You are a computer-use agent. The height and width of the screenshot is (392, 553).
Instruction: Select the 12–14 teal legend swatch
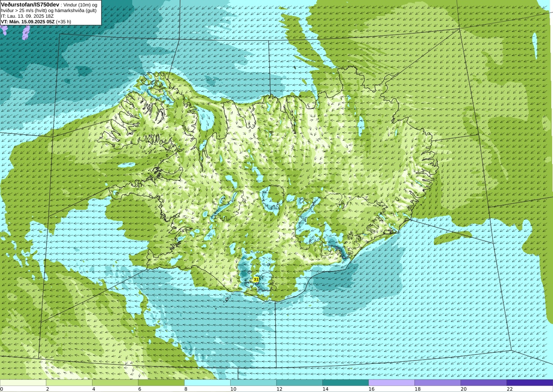tap(299, 383)
